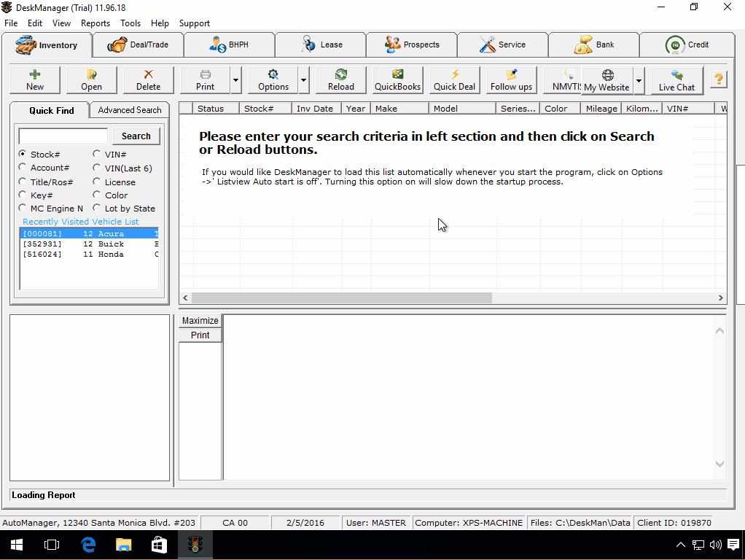Screen dimensions: 745x560
Task: Click the network tray icon
Action: [698, 545]
